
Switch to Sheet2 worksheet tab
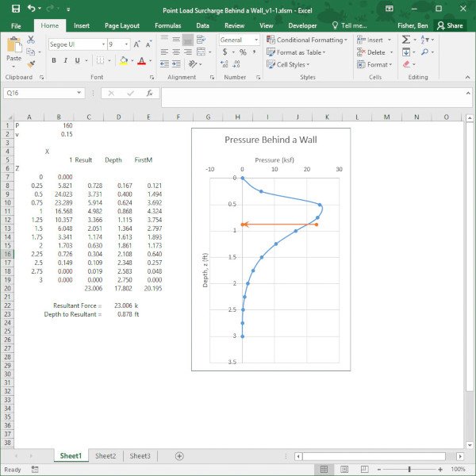(x=106, y=456)
